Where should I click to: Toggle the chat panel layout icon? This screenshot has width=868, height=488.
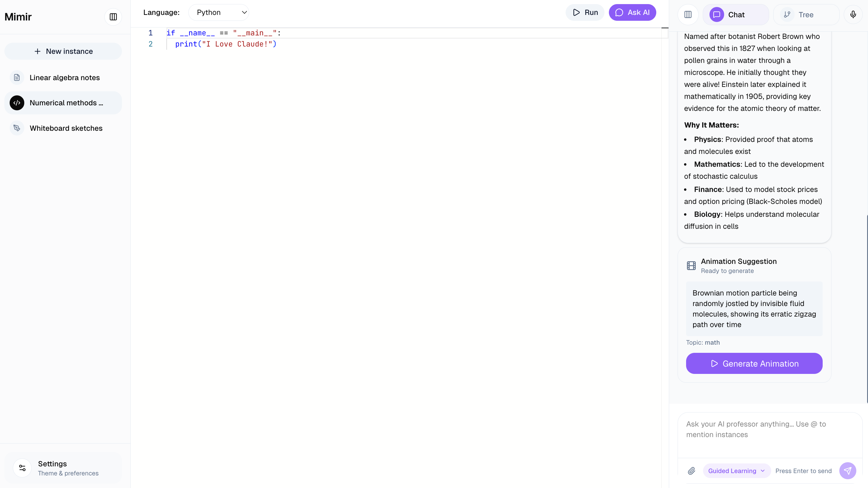[688, 15]
